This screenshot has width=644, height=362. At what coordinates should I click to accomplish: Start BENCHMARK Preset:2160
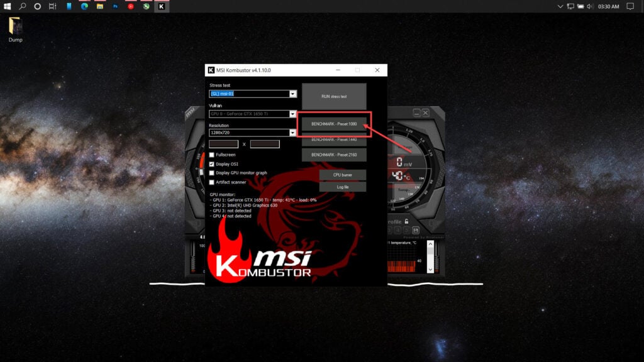334,155
